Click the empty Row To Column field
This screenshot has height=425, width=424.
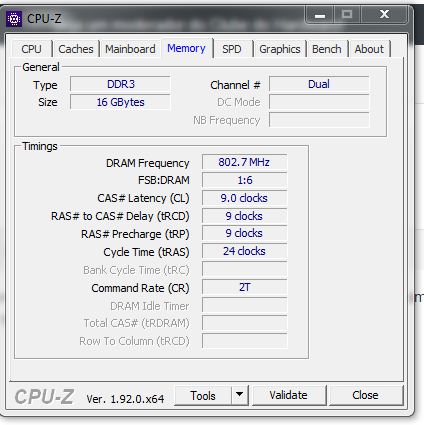[x=244, y=341]
